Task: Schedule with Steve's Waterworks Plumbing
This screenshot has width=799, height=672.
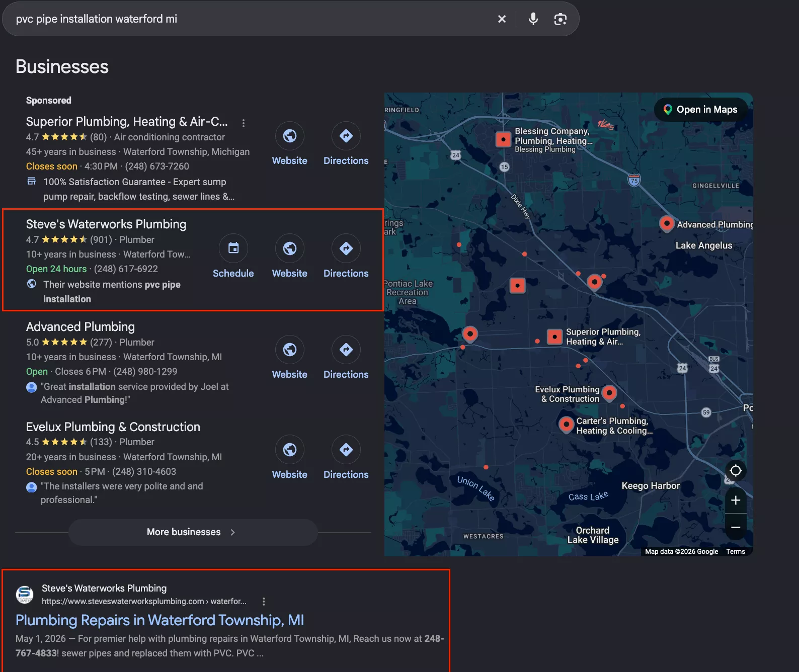Action: (233, 248)
